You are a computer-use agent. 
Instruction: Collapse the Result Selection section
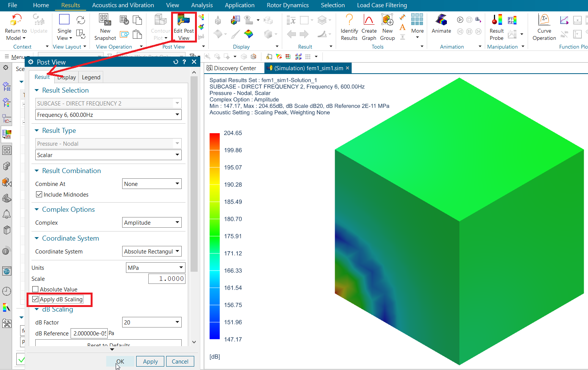click(37, 90)
